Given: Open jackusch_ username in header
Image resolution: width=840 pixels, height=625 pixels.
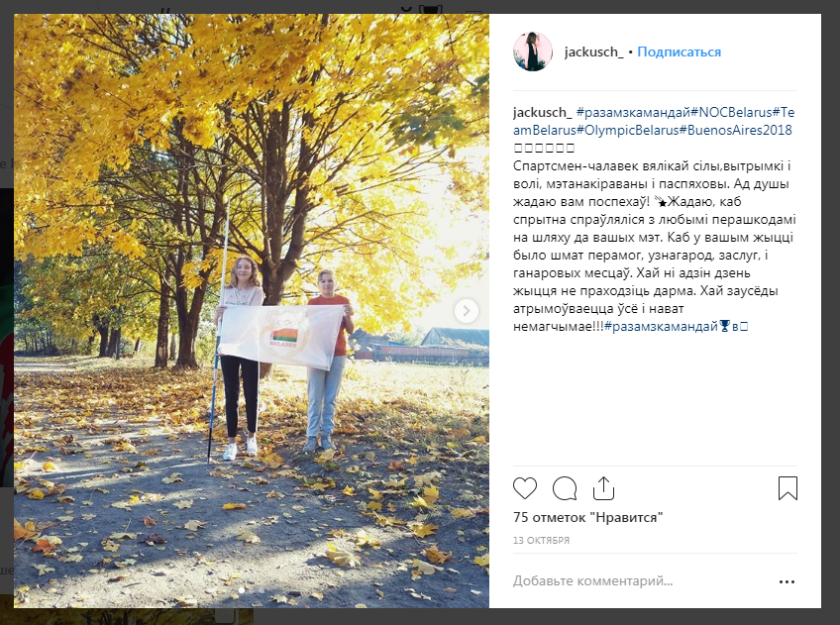Looking at the screenshot, I should pyautogui.click(x=593, y=52).
